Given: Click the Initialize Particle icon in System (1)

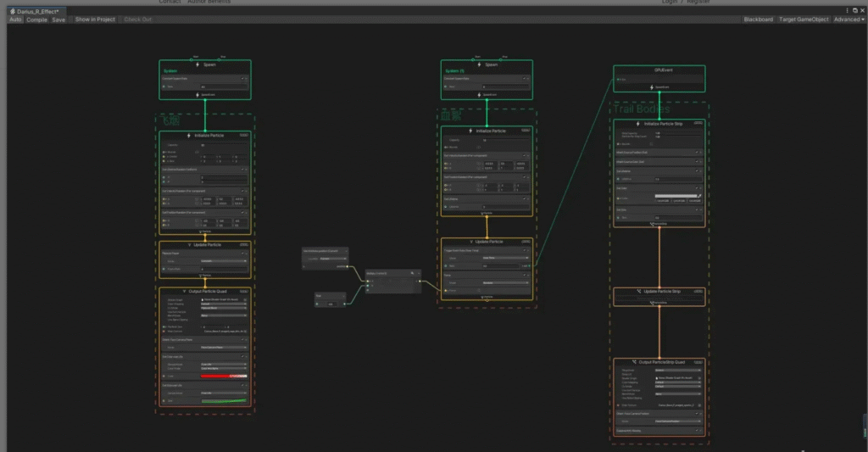Looking at the screenshot, I should click(470, 131).
